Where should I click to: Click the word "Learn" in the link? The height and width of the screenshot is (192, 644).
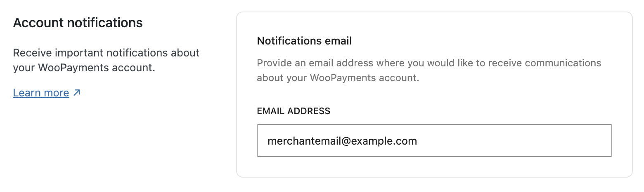click(x=26, y=93)
